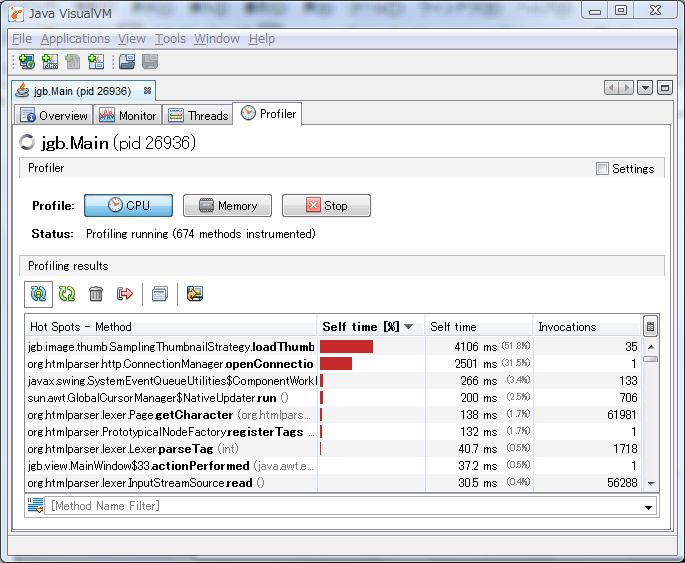Image resolution: width=685 pixels, height=563 pixels.
Task: Click the Load Snapshot toolbar icon
Action: (127, 62)
